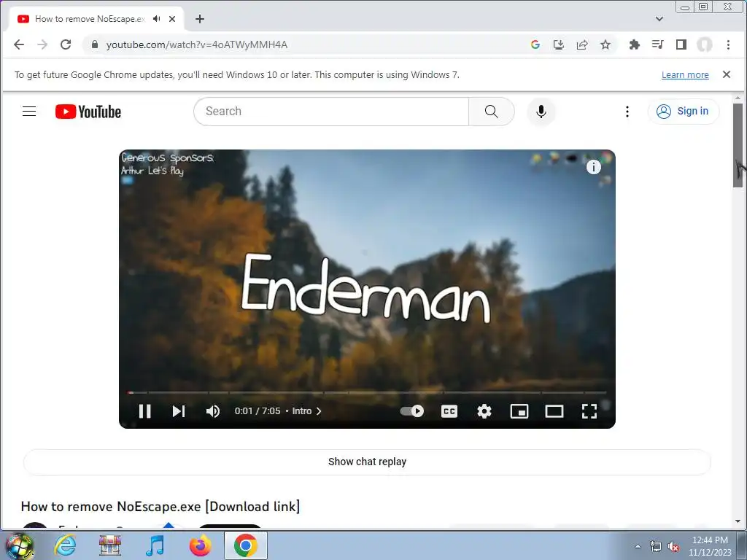Click the address bar URL
This screenshot has width=747, height=560.
click(197, 44)
